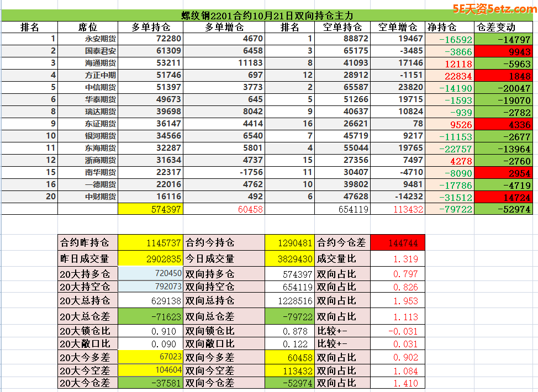The height and width of the screenshot is (392, 538).
Task: Click the 空单持仓 column header
Action: point(342,27)
